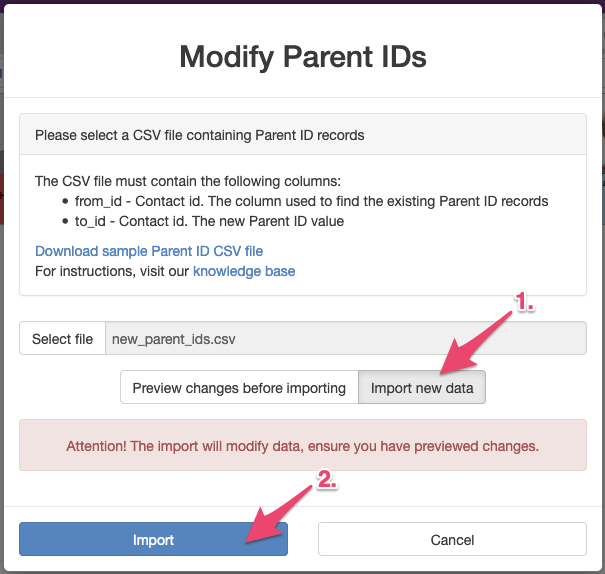This screenshot has height=574, width=605.
Task: Open the knowledge base link
Action: 244,271
